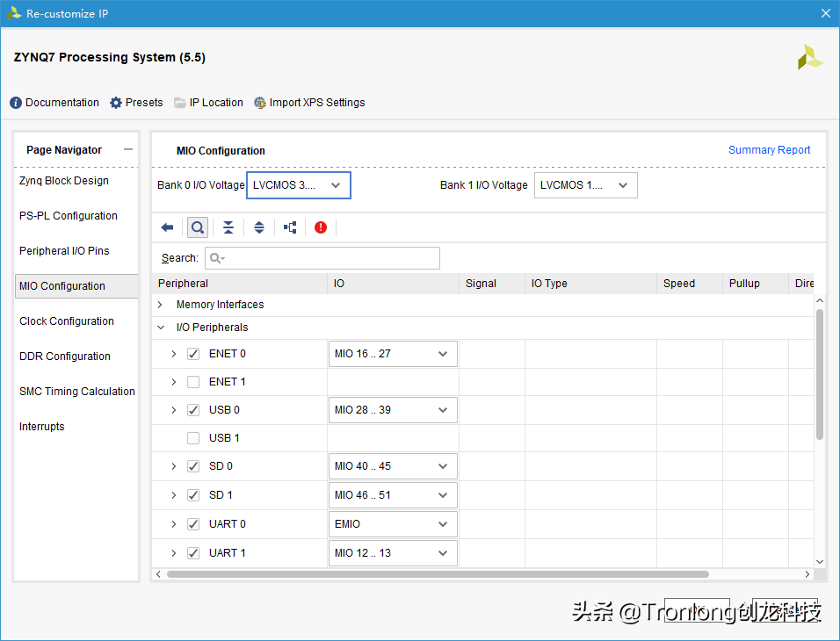This screenshot has width=840, height=641.
Task: Click the Summary Report link
Action: coord(770,149)
